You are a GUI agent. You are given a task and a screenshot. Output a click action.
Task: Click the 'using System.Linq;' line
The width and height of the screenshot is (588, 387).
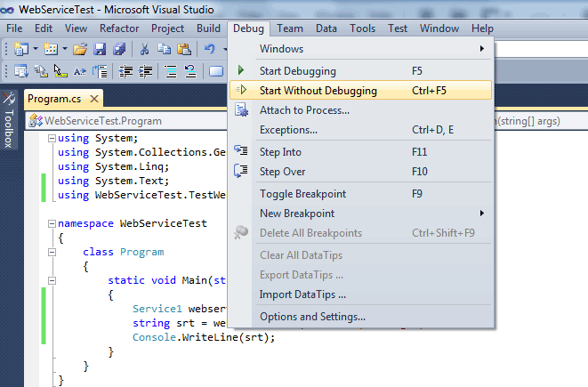click(113, 166)
